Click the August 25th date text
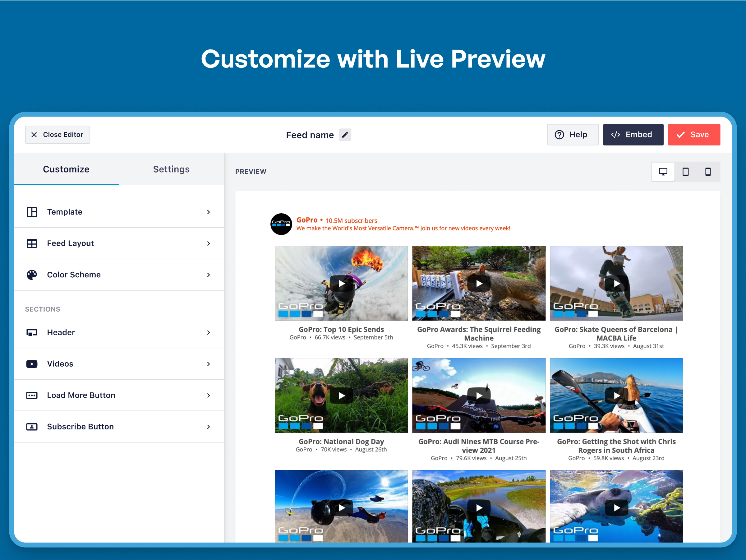Viewport: 746px width, 560px height. click(511, 458)
